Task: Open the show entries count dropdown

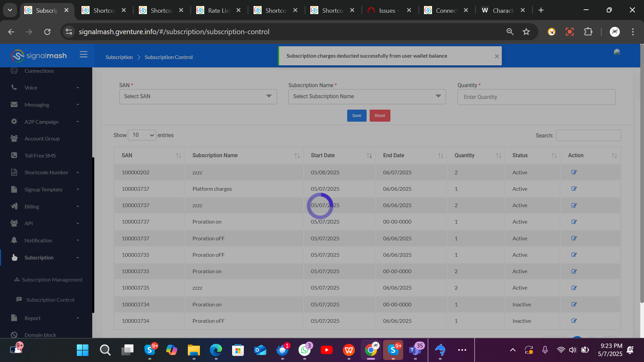Action: pyautogui.click(x=142, y=135)
